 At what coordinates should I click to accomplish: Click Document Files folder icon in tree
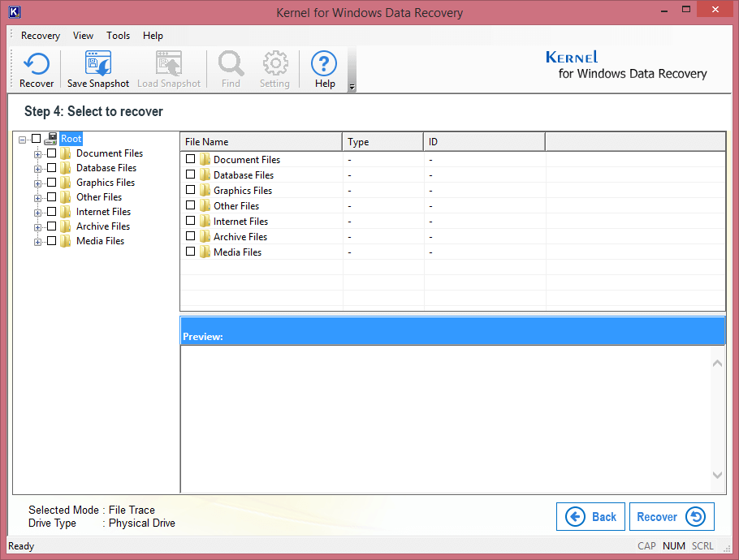[66, 153]
